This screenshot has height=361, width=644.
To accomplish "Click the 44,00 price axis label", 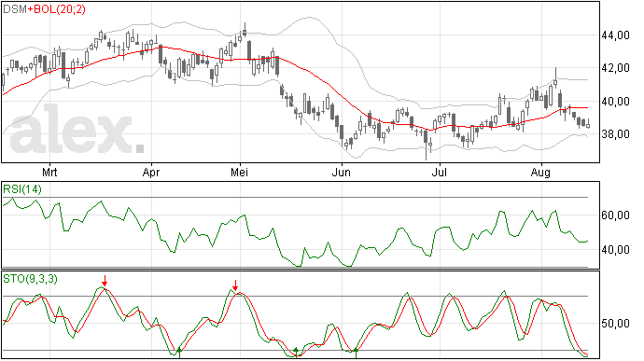I will 615,35.
